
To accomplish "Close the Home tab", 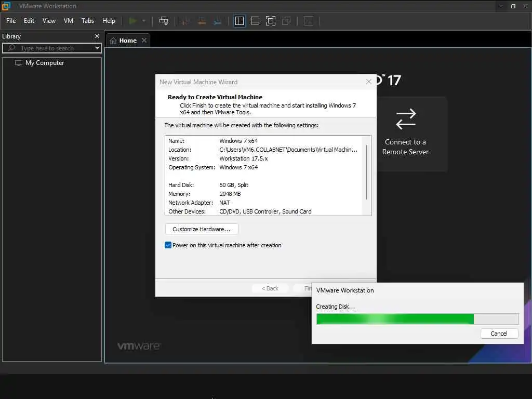I will click(144, 41).
